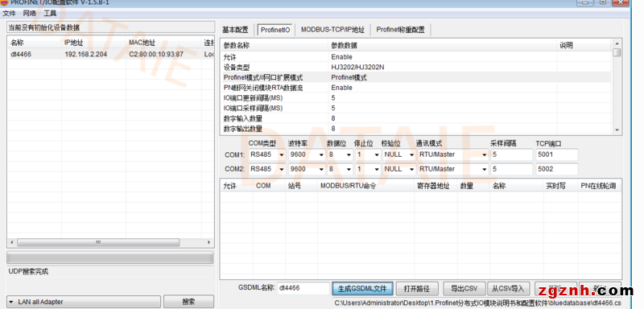Select device row dt4466

110,54
